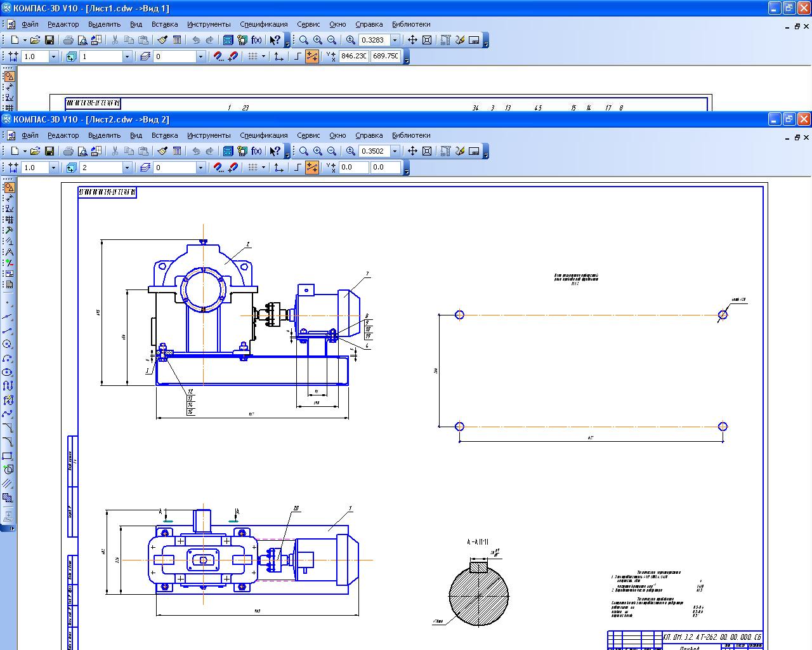The width and height of the screenshot is (812, 650).
Task: Click context help arrow in Лист2 window
Action: [275, 151]
